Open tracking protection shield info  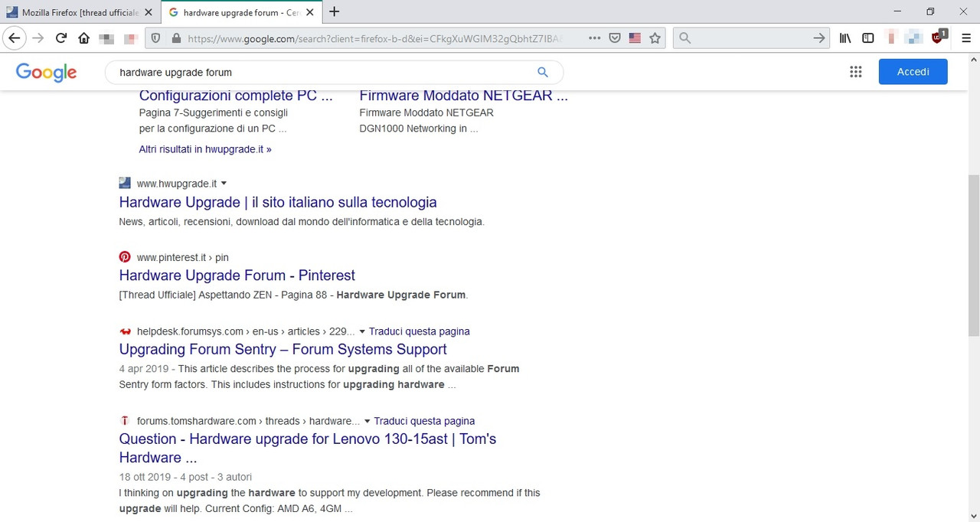155,38
